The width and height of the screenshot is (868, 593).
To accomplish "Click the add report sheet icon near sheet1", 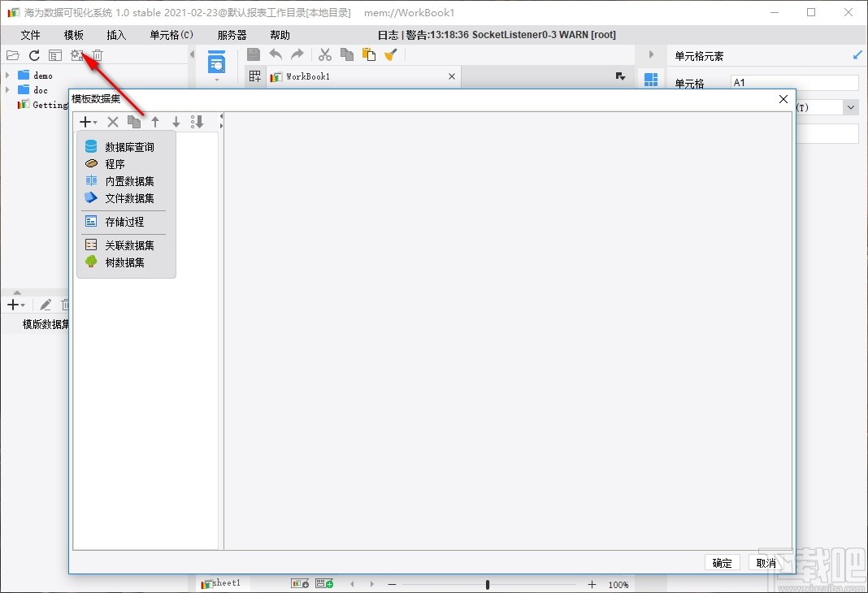I will [300, 583].
